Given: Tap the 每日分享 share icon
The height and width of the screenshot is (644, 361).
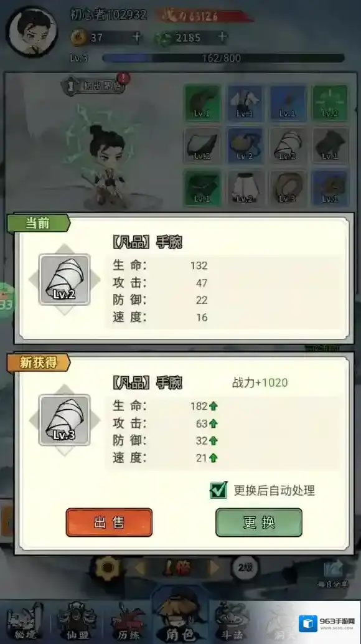Looking at the screenshot, I should (x=333, y=574).
